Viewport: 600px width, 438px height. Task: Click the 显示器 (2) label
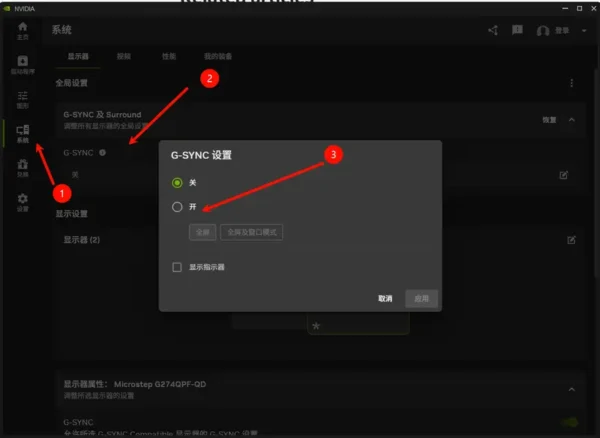click(82, 240)
